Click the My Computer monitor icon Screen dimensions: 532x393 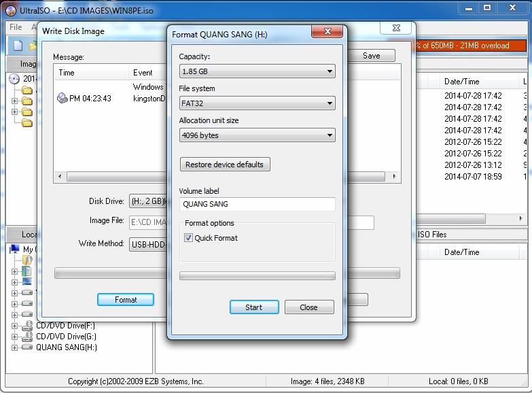coord(14,249)
